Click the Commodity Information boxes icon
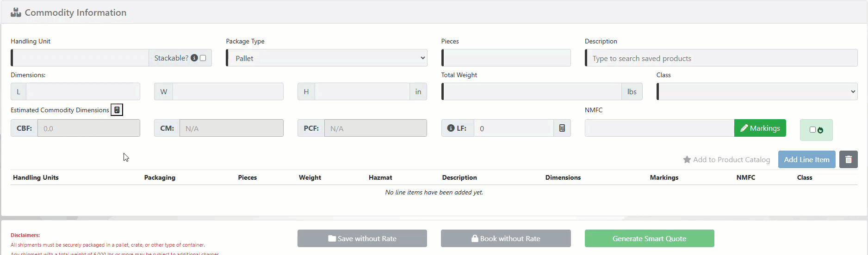The image size is (868, 255). point(16,12)
